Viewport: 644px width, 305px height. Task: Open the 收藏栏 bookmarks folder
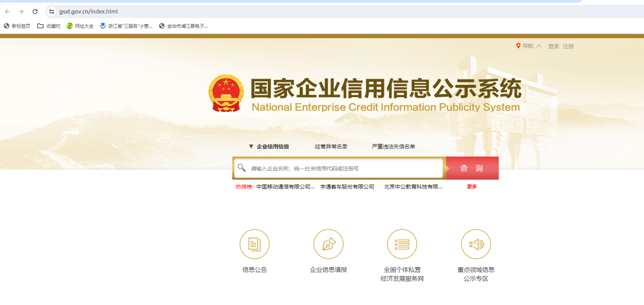coord(49,26)
